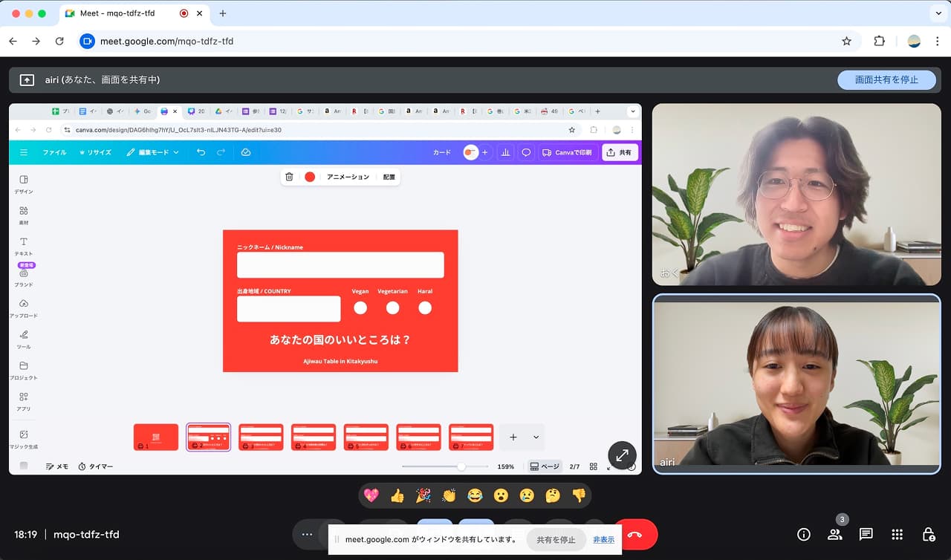Send the thumbs up reaction
951x560 pixels.
pyautogui.click(x=397, y=495)
